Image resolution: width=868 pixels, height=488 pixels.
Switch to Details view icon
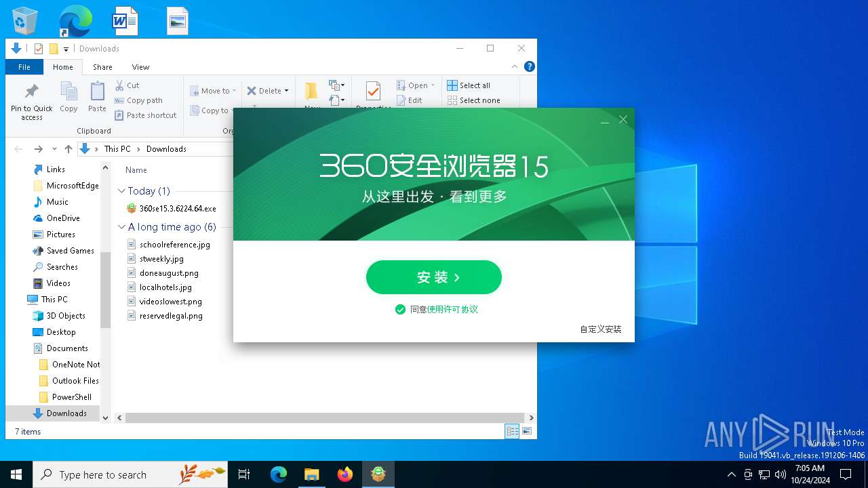pyautogui.click(x=513, y=431)
